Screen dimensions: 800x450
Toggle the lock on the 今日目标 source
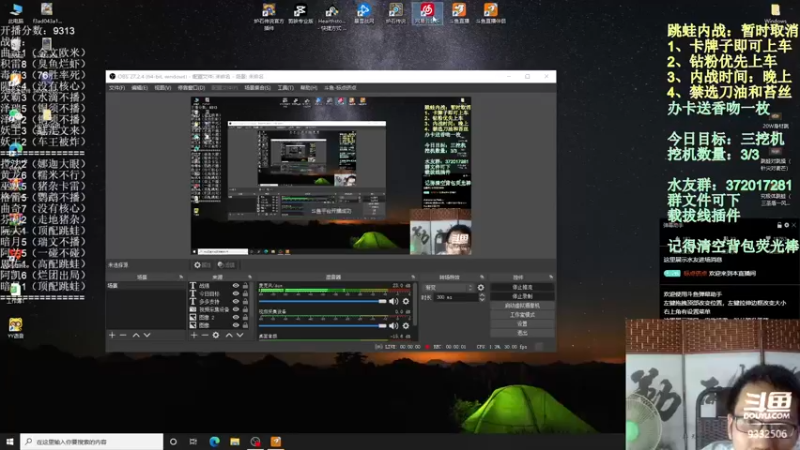pyautogui.click(x=245, y=293)
